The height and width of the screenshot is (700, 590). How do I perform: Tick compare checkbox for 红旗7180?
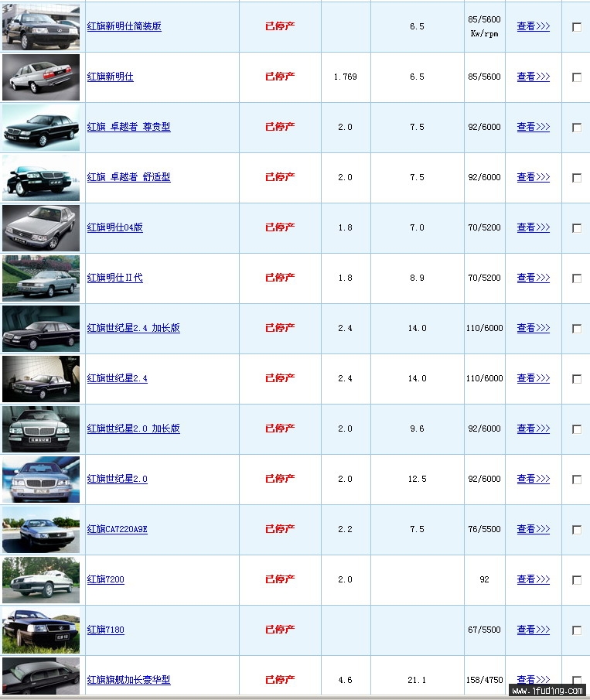coord(577,630)
